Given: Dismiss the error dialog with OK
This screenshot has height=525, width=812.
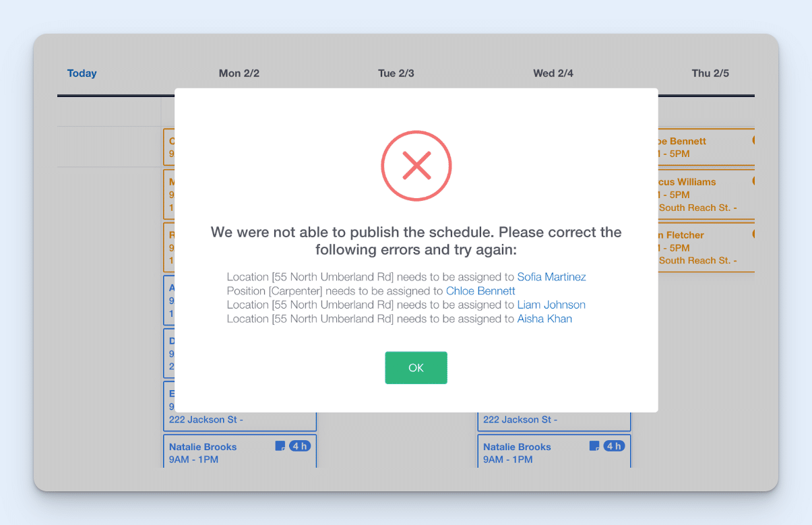Looking at the screenshot, I should point(416,367).
